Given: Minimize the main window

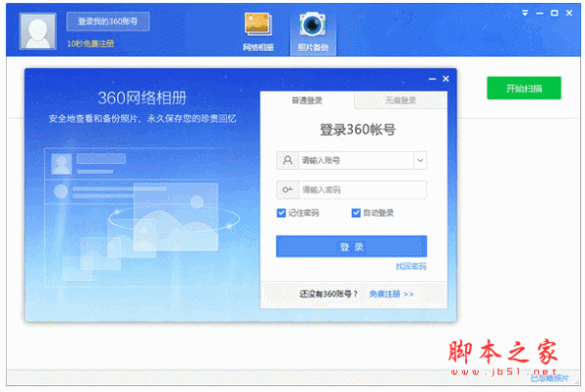Looking at the screenshot, I should 539,14.
